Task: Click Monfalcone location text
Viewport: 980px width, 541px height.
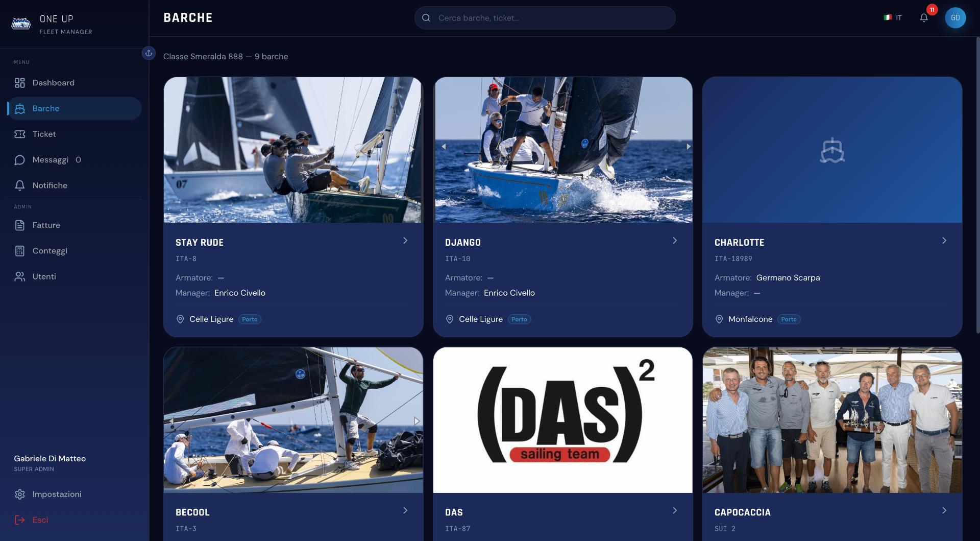Action: tap(750, 319)
